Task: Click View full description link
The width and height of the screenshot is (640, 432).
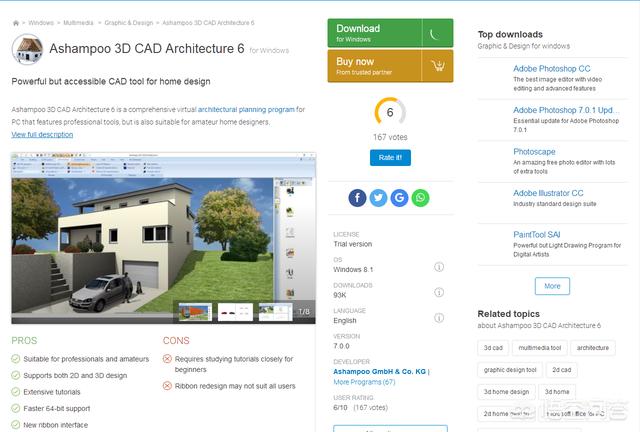Action: coord(42,134)
